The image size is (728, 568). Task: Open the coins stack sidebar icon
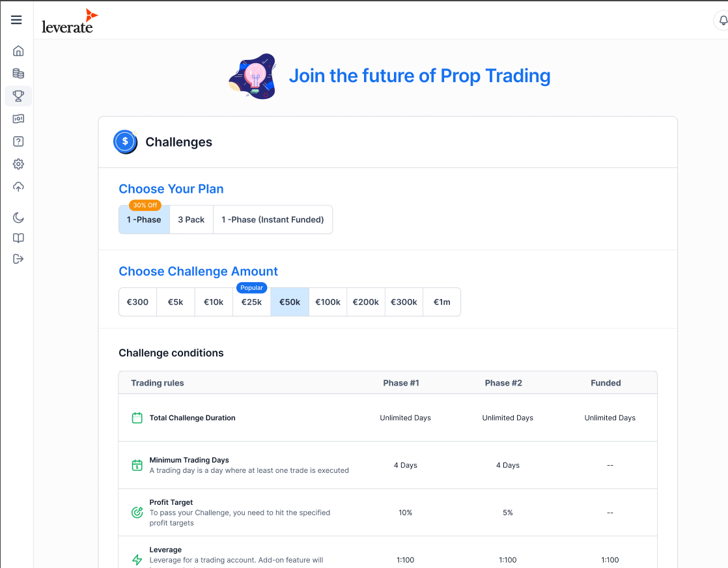(18, 74)
